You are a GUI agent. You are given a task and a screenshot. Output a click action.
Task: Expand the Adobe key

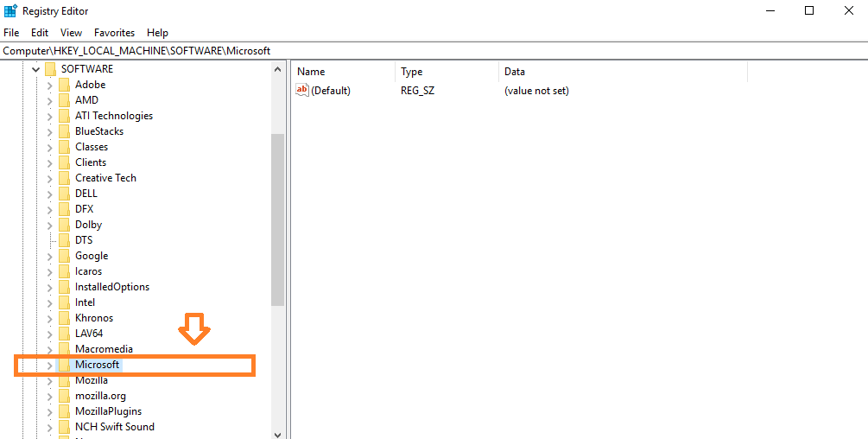tap(50, 86)
